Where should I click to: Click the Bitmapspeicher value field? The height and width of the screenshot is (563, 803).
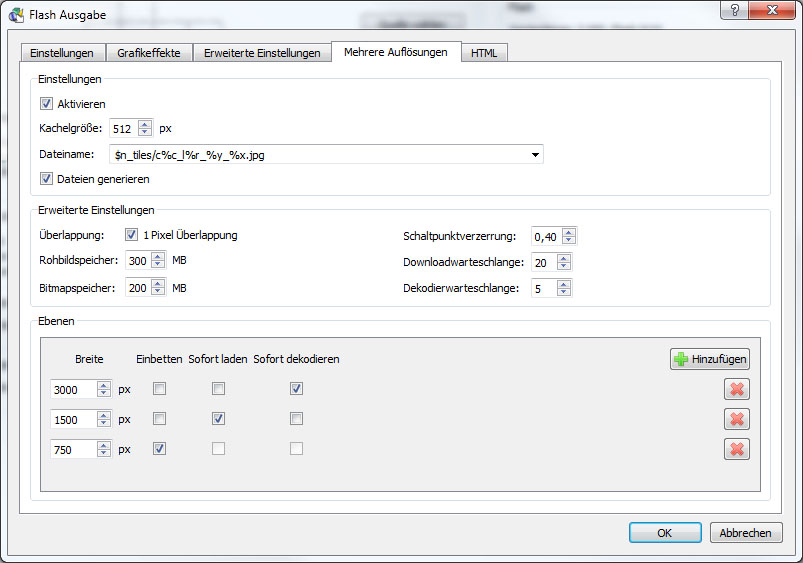(x=137, y=288)
